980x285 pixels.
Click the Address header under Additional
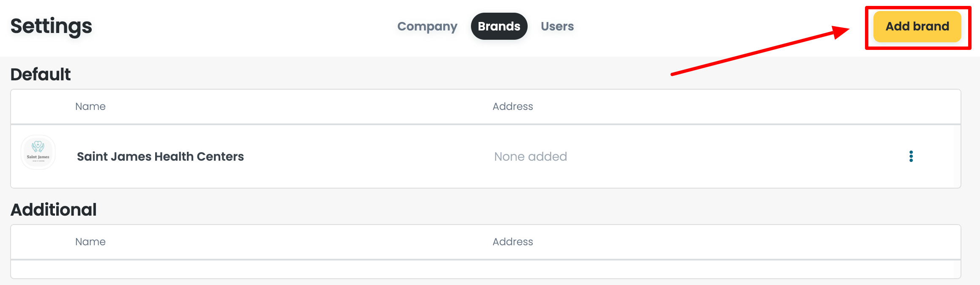(513, 241)
